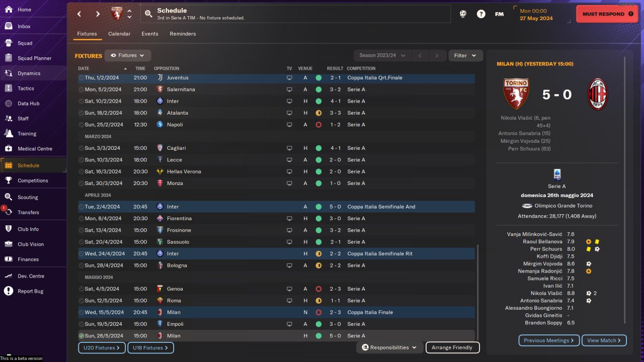Viewport: 644px width, 362px height.
Task: Click the Torino crest in the top bar
Action: click(x=117, y=14)
